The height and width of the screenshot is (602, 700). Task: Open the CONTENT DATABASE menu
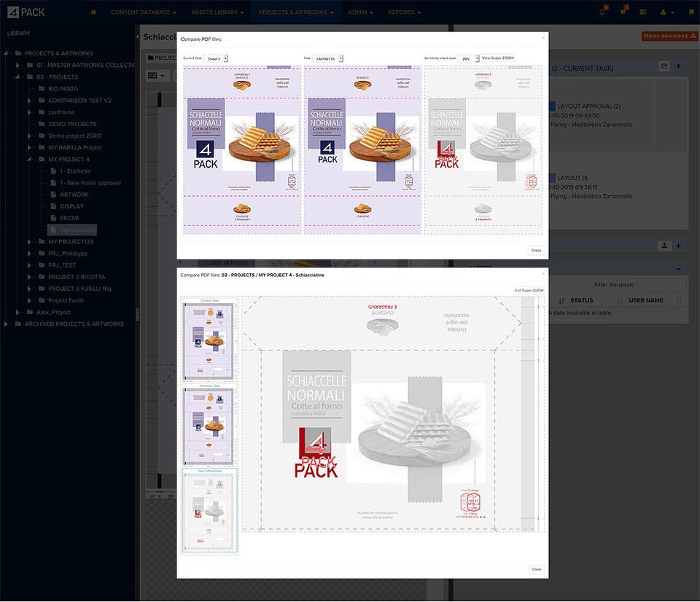[x=144, y=12]
